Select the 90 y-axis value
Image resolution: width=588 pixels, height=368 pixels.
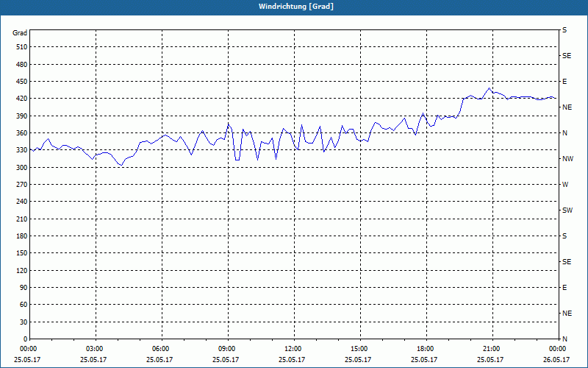24,287
